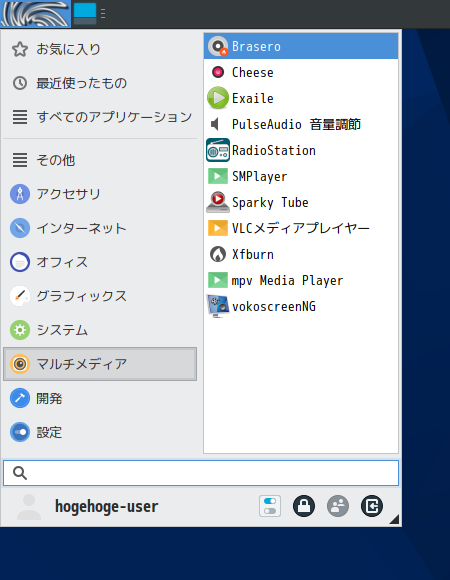Open SMPlayer from the list
The width and height of the screenshot is (450, 580).
(x=301, y=176)
